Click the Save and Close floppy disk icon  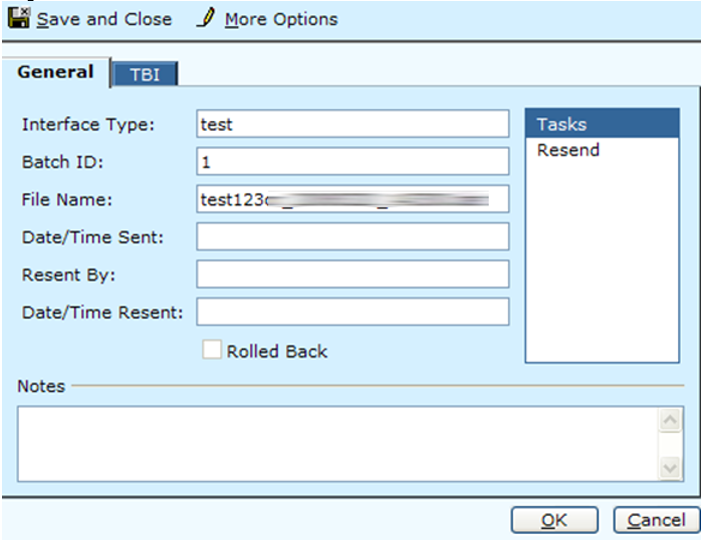tap(18, 18)
